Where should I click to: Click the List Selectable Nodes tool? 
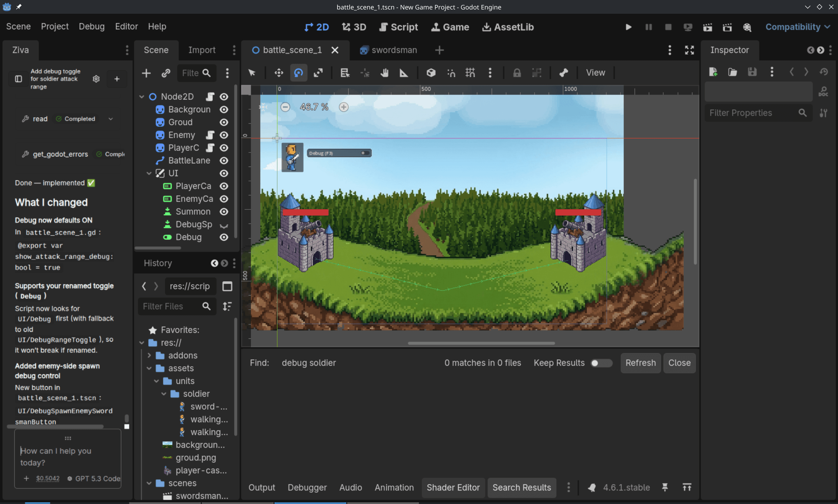tap(345, 73)
